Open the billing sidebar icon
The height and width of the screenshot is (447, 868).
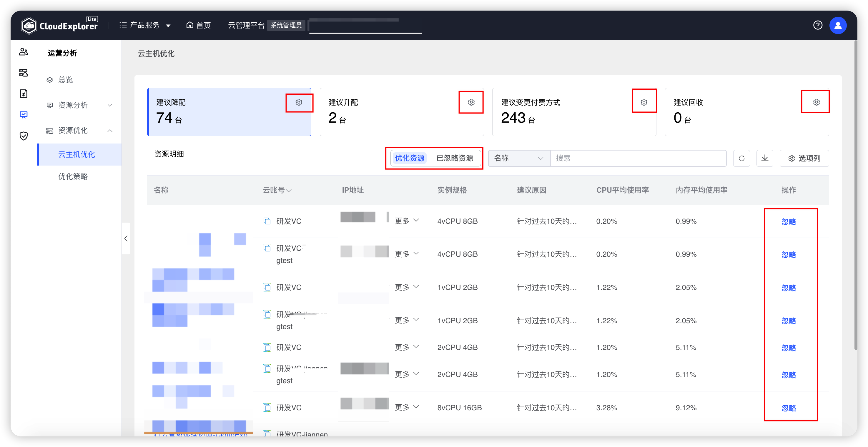coord(24,94)
